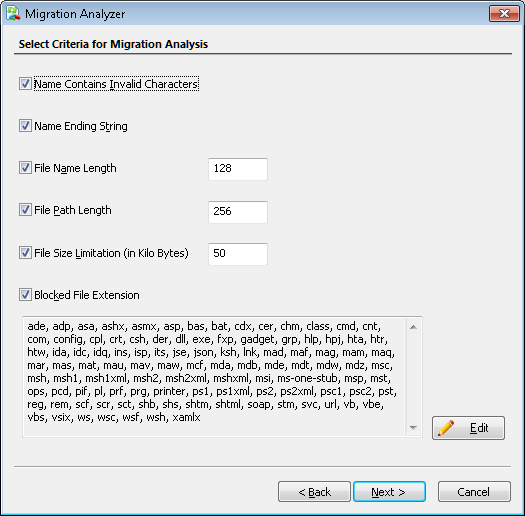The height and width of the screenshot is (516, 525).
Task: Click the pencil icon on the Edit button
Action: coord(446,428)
